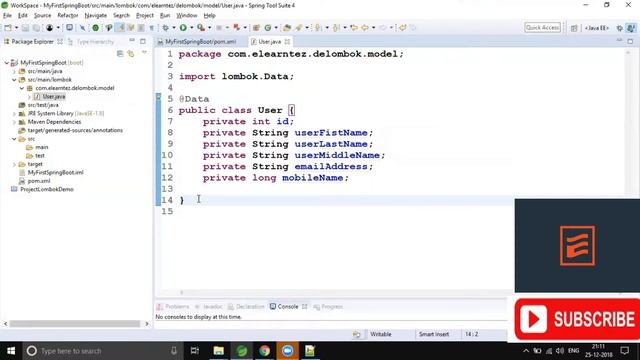Close the Package Explorer view tab
Screen dimensions: 640x360
[x=60, y=42]
